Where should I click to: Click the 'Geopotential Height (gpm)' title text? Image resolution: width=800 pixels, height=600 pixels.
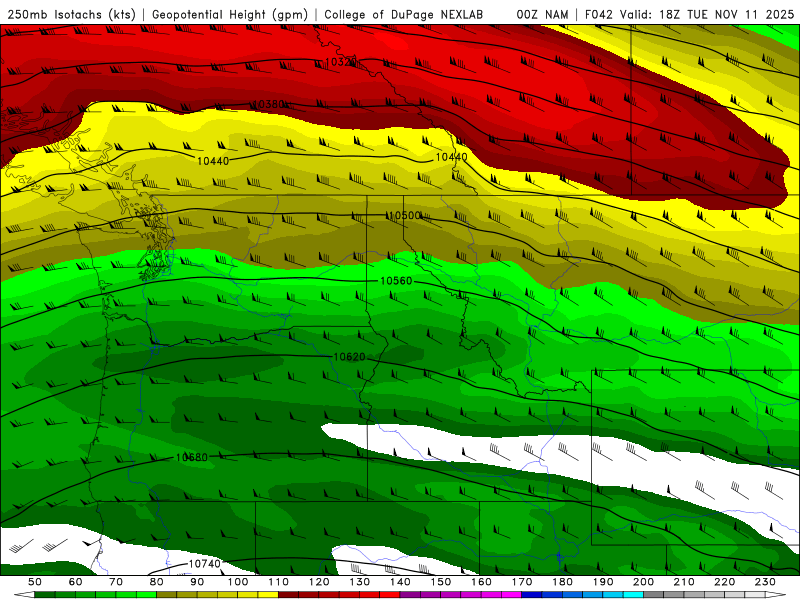click(x=230, y=15)
